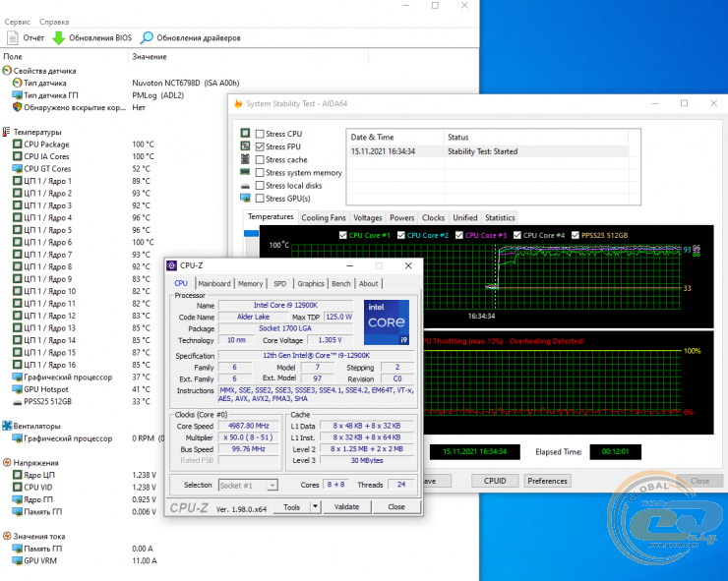Enable Stress local disks checkbox

(260, 186)
